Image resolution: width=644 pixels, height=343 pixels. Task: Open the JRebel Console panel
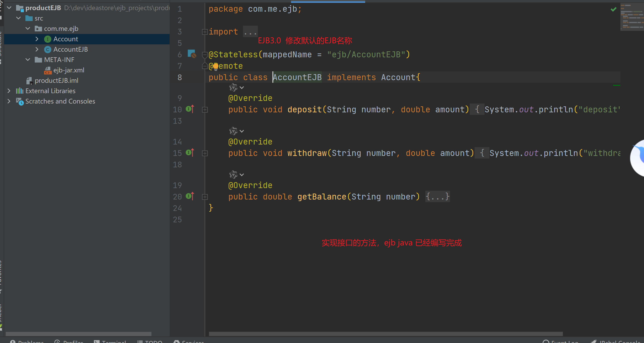click(x=616, y=341)
